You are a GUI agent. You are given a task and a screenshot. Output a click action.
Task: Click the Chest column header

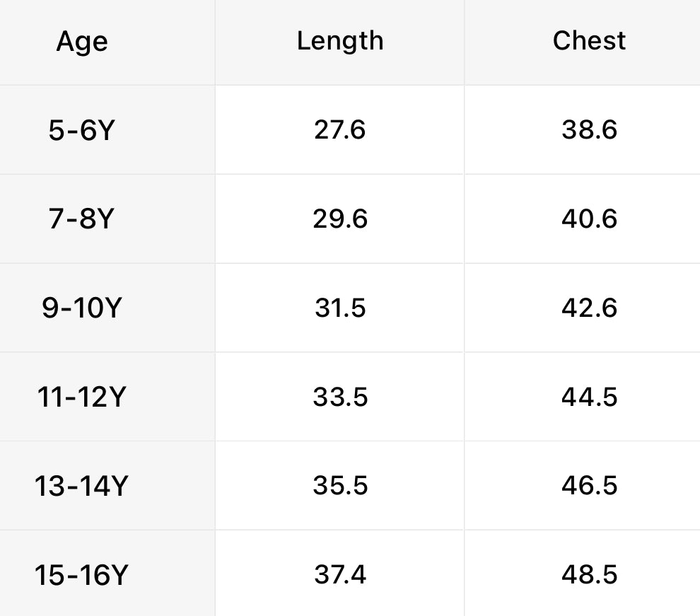[589, 41]
